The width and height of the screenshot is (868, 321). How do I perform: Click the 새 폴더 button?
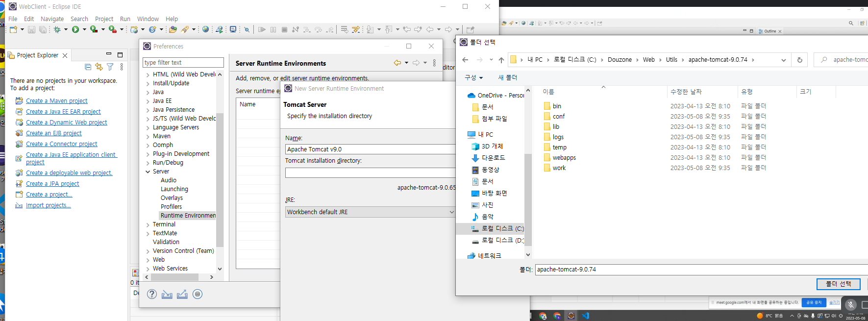(508, 77)
